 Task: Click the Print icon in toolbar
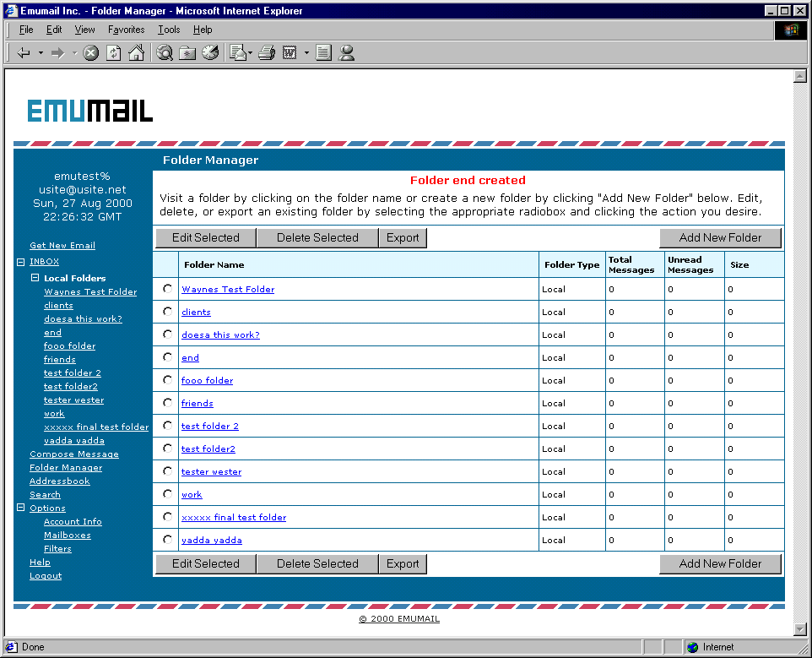(267, 52)
